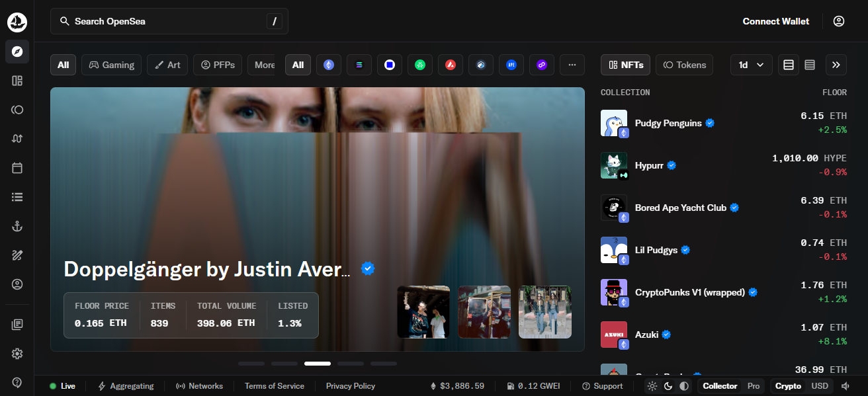Click the Connect Wallet button
The width and height of the screenshot is (868, 396).
[x=775, y=21]
